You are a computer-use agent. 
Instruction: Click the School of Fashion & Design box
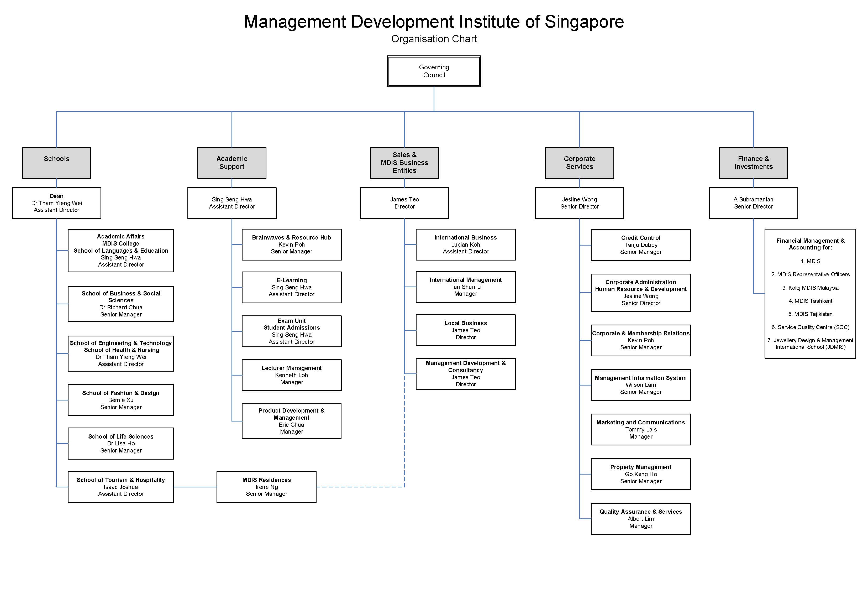(x=121, y=400)
